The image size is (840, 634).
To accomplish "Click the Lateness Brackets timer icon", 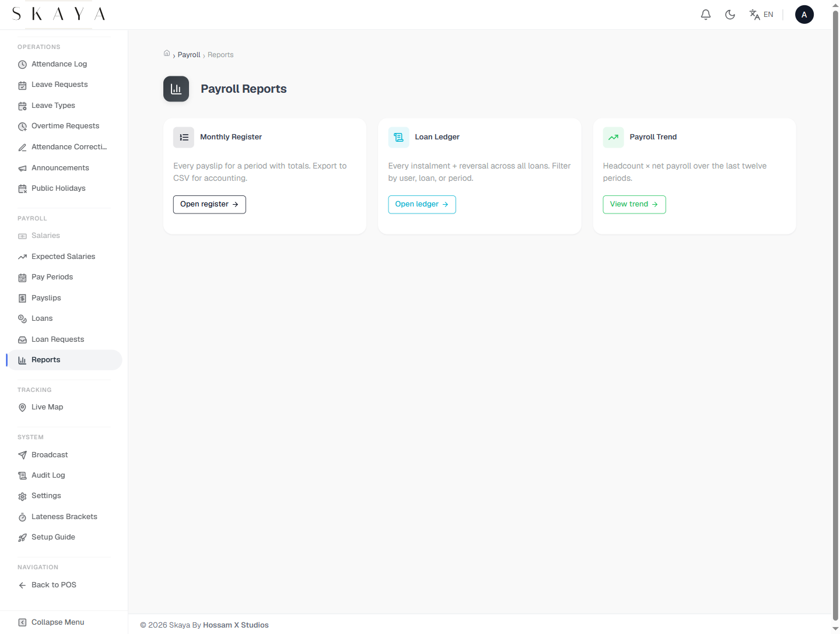I will click(x=22, y=517).
